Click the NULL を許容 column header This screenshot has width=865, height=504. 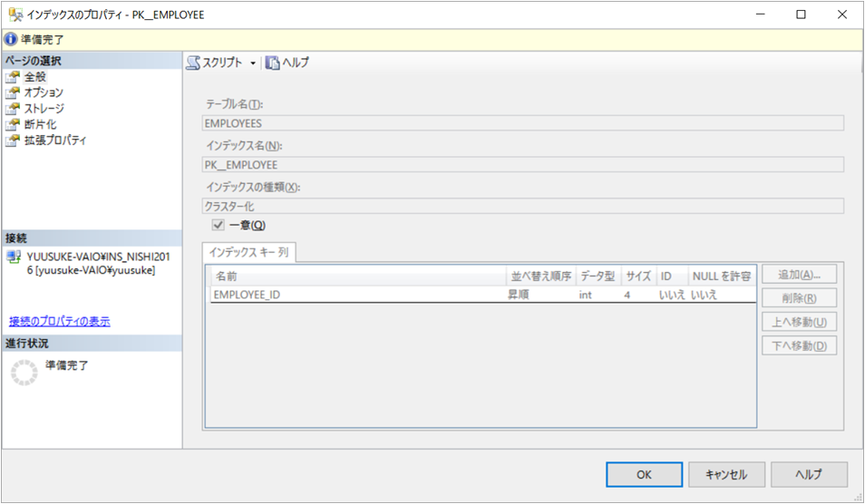pyautogui.click(x=722, y=276)
